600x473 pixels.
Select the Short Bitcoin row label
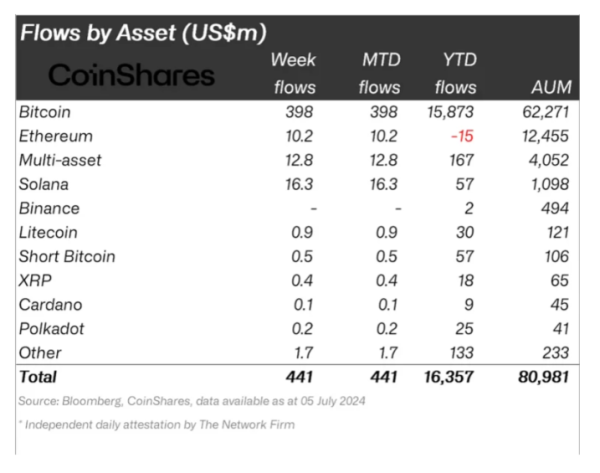click(x=67, y=256)
